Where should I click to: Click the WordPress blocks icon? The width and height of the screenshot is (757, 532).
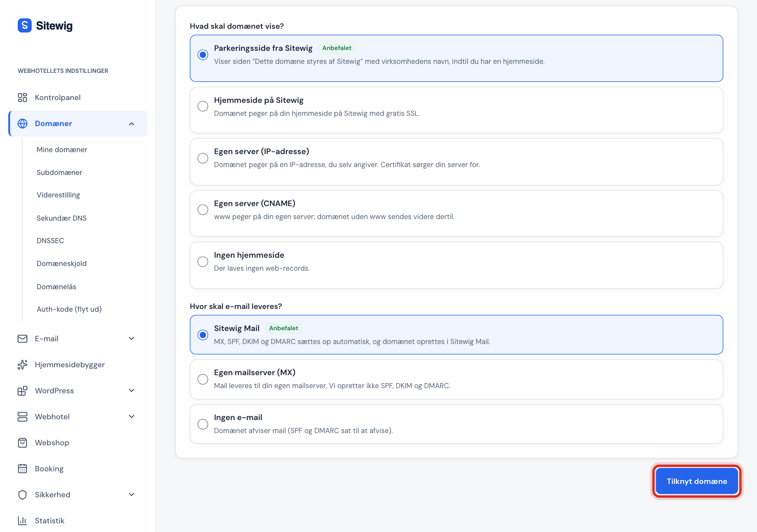pos(22,391)
